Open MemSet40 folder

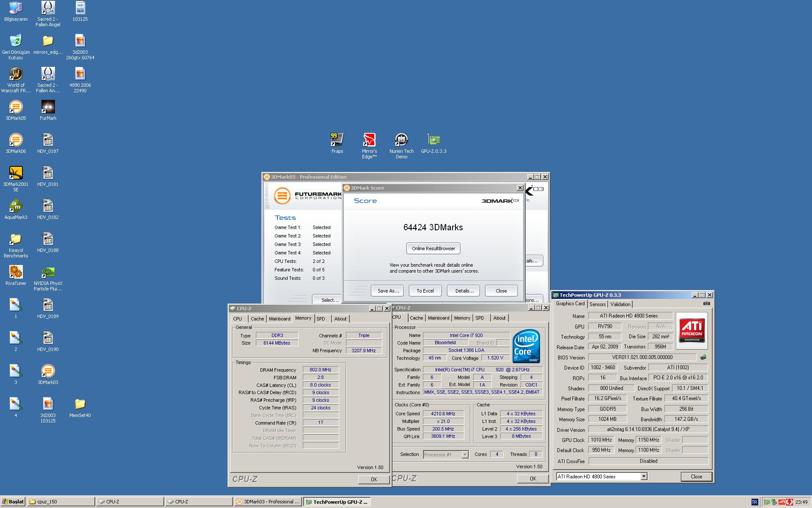coord(80,408)
